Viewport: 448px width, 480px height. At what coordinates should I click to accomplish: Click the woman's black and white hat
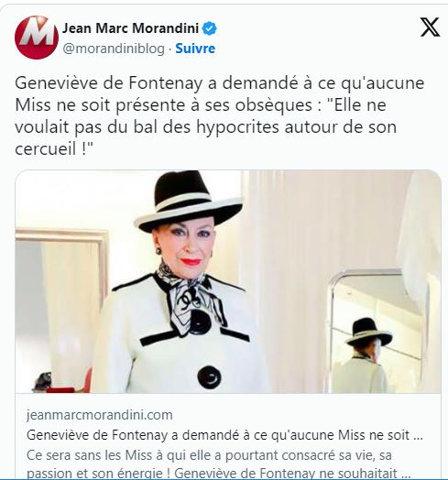click(x=189, y=201)
